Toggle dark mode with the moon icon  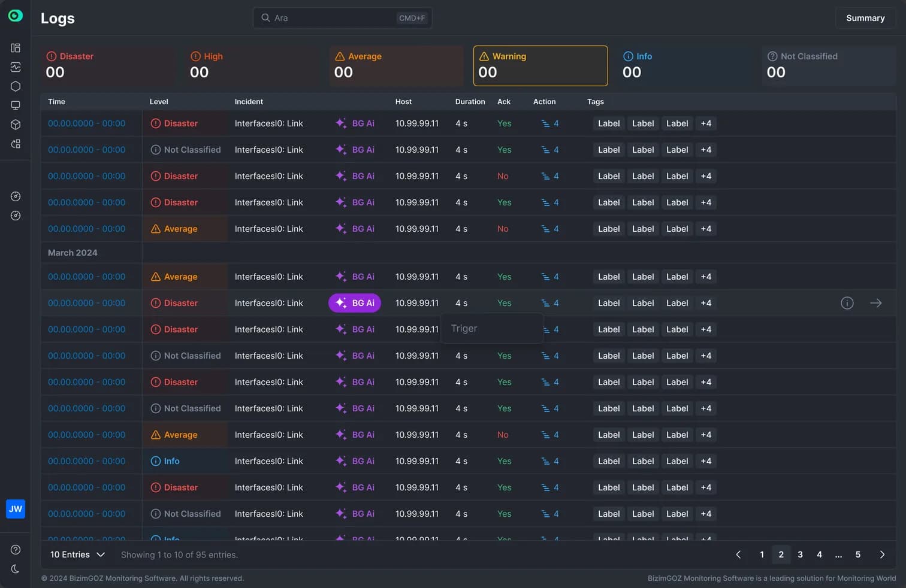pos(16,569)
